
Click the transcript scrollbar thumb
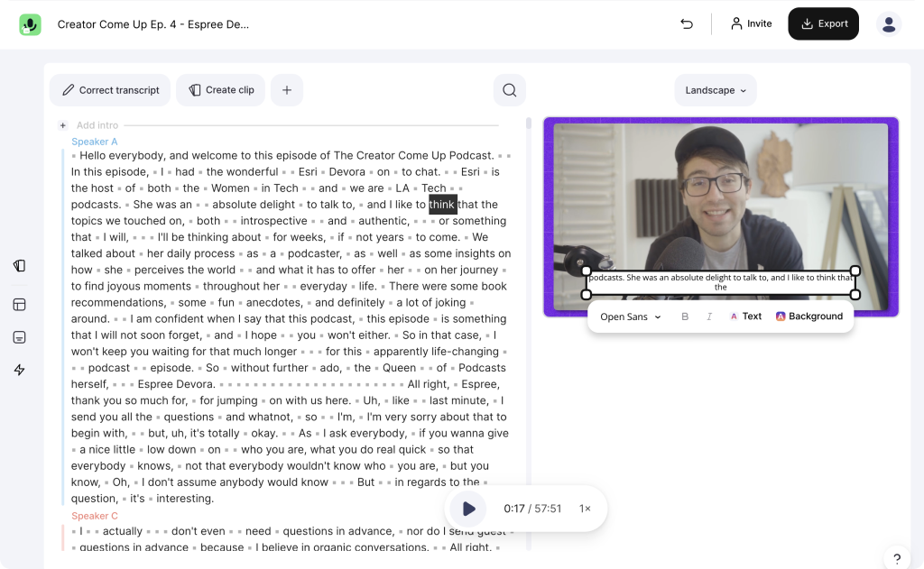click(x=529, y=124)
